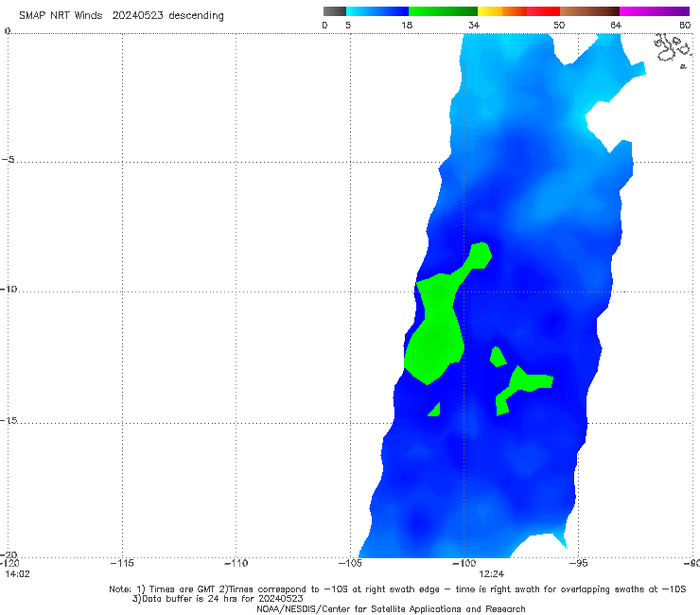Screen dimensions: 700x615
Task: Click the longitude axis label "-115"
Action: (x=122, y=563)
